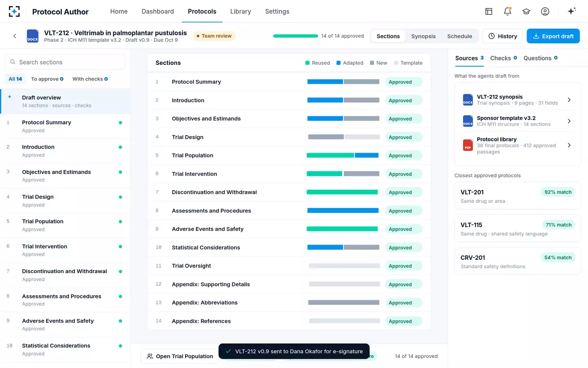The height and width of the screenshot is (368, 588).
Task: Open the Settings nav item
Action: pyautogui.click(x=277, y=11)
